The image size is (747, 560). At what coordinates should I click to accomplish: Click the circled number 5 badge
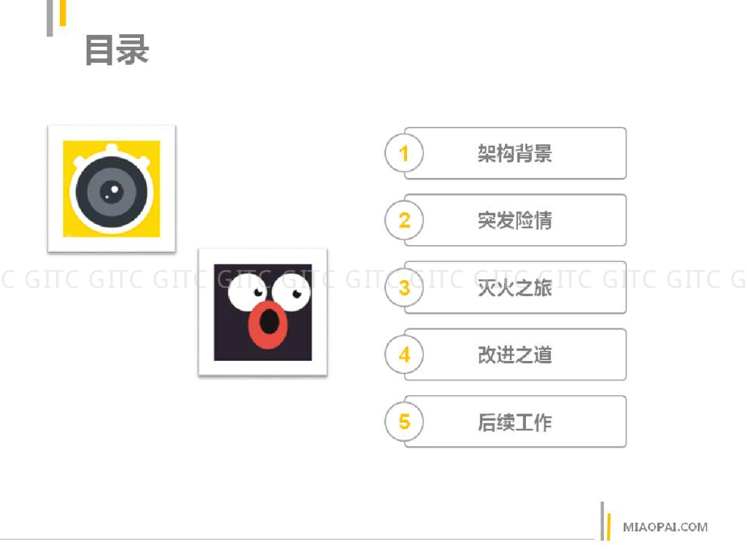click(404, 422)
